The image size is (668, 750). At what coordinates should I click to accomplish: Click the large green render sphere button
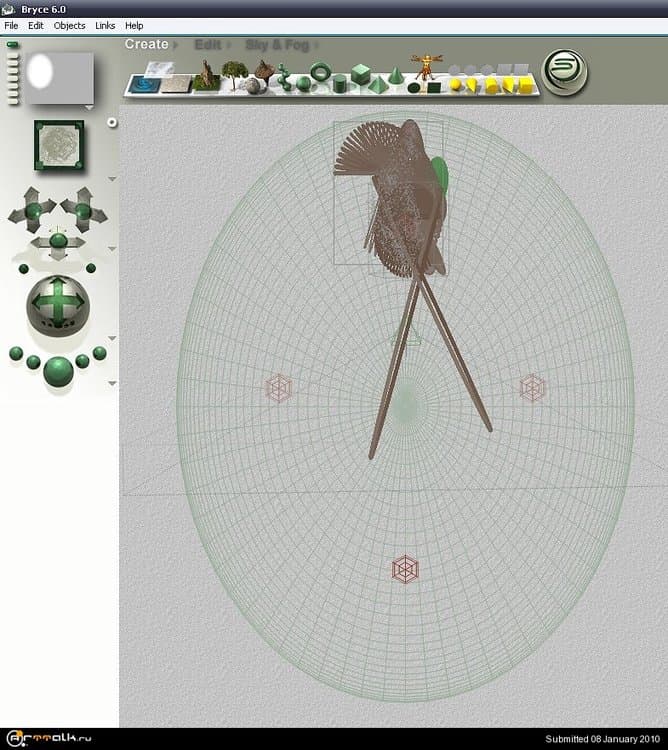coord(58,370)
